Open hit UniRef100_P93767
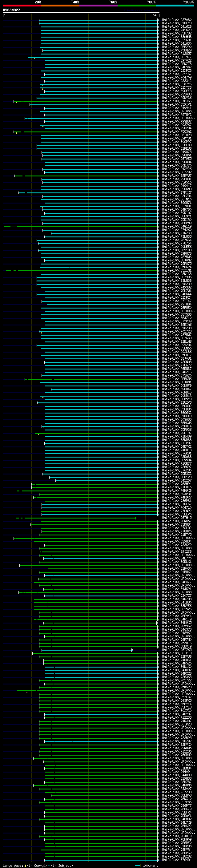This screenshot has width=197, height=868. pyautogui.click(x=177, y=125)
